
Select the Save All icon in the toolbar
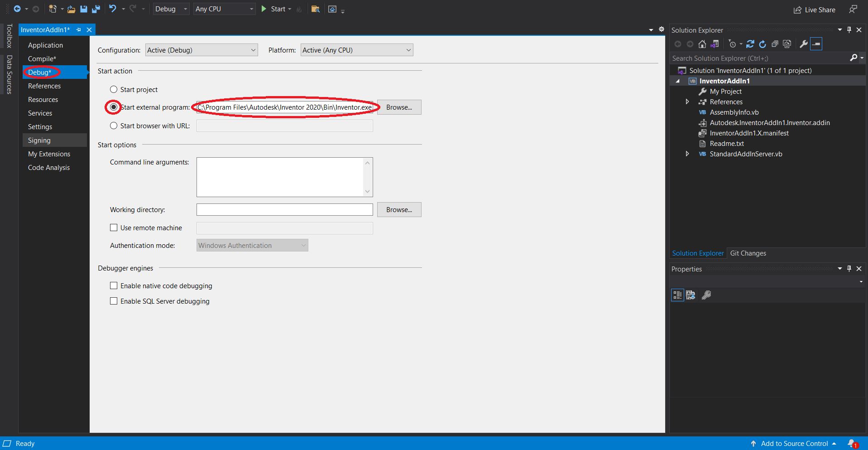tap(96, 9)
